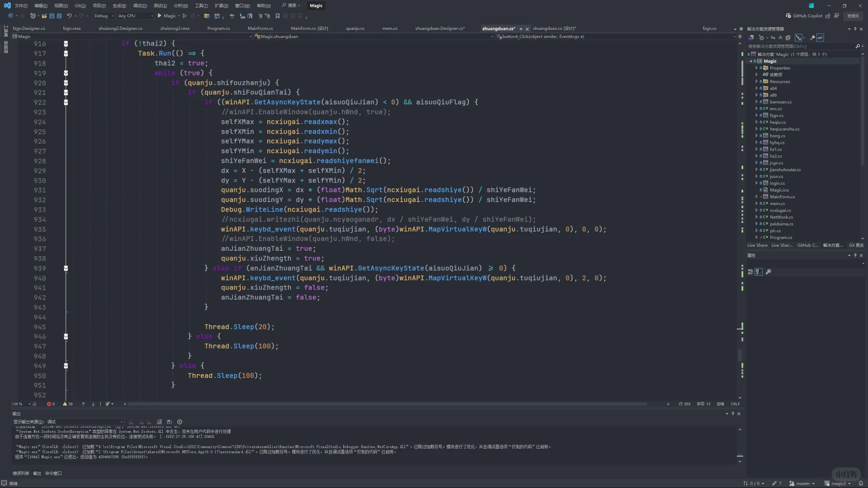Collapse the code block at line 917
The height and width of the screenshot is (488, 868).
pyautogui.click(x=66, y=53)
